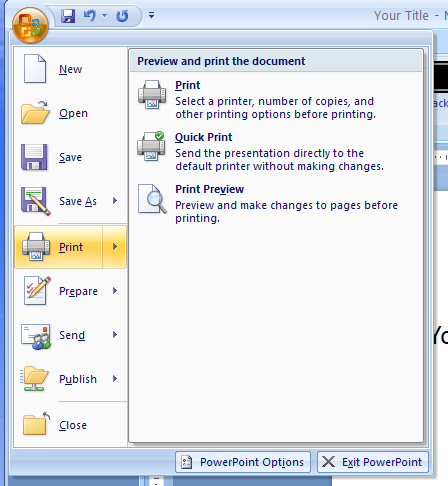Screen dimensions: 448x486
Task: Click the blank page New icon
Action: coord(35,69)
